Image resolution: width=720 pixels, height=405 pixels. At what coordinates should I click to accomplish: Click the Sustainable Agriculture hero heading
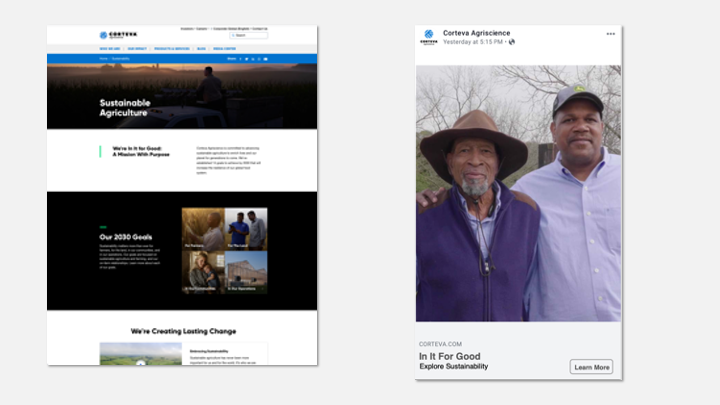(x=125, y=108)
